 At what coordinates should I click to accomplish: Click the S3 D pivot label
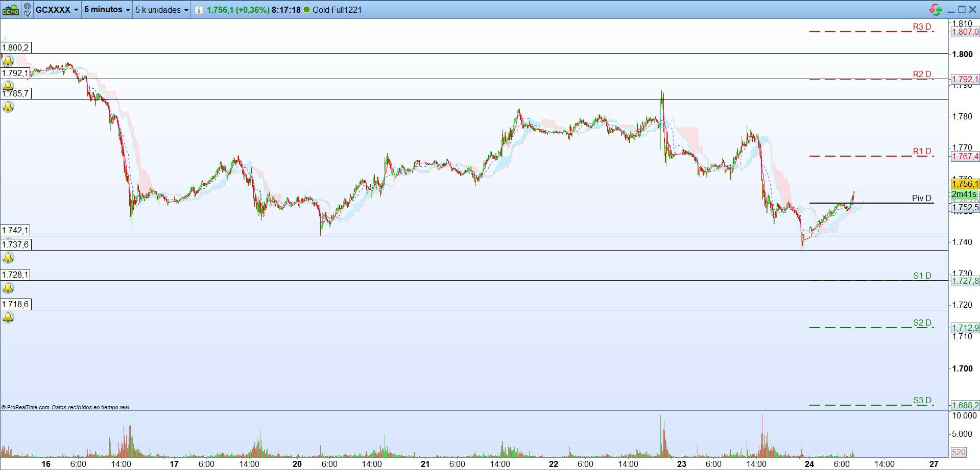922,401
